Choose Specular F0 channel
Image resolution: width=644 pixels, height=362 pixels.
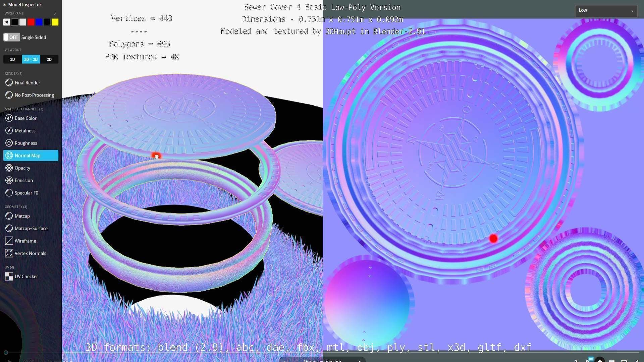click(x=26, y=193)
